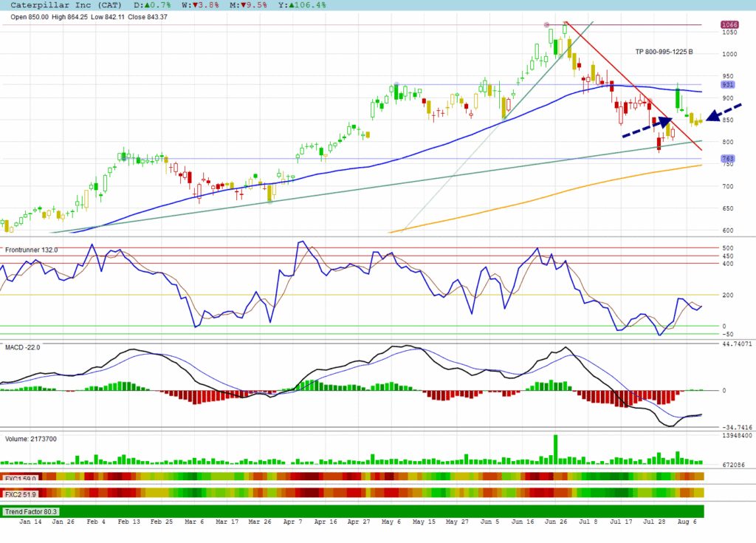This screenshot has width=756, height=543.
Task: Click the Jul 17 date label
Action: pos(621,522)
